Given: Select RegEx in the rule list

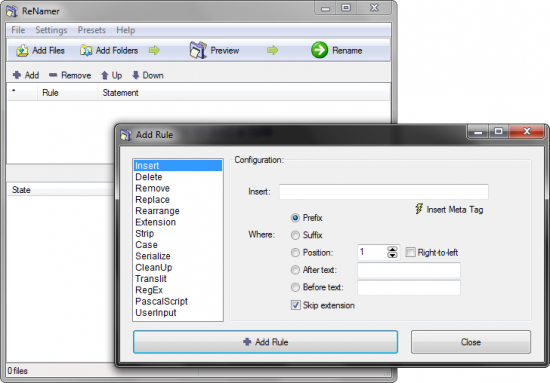Looking at the screenshot, I should point(178,290).
